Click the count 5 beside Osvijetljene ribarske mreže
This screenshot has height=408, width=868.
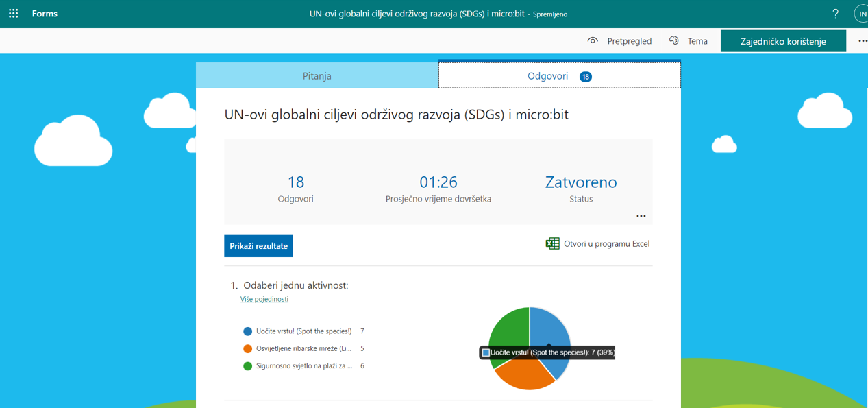362,348
